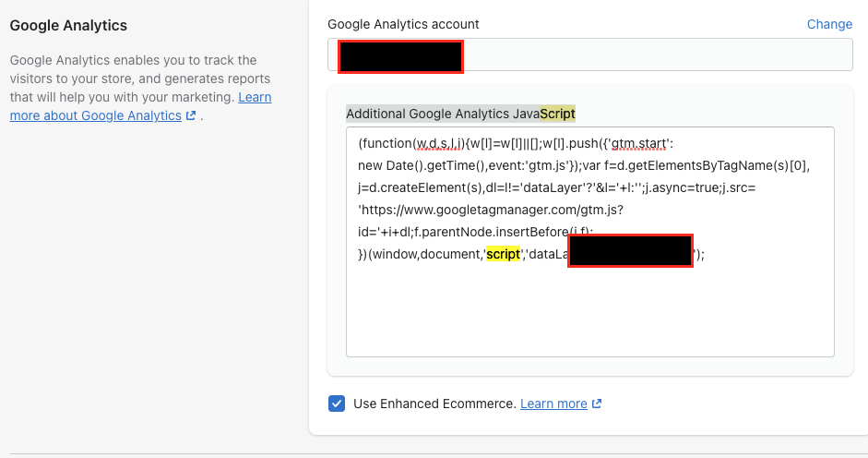The image size is (868, 458).
Task: Open Learn more link beside Enhanced Ecommerce
Action: [553, 404]
